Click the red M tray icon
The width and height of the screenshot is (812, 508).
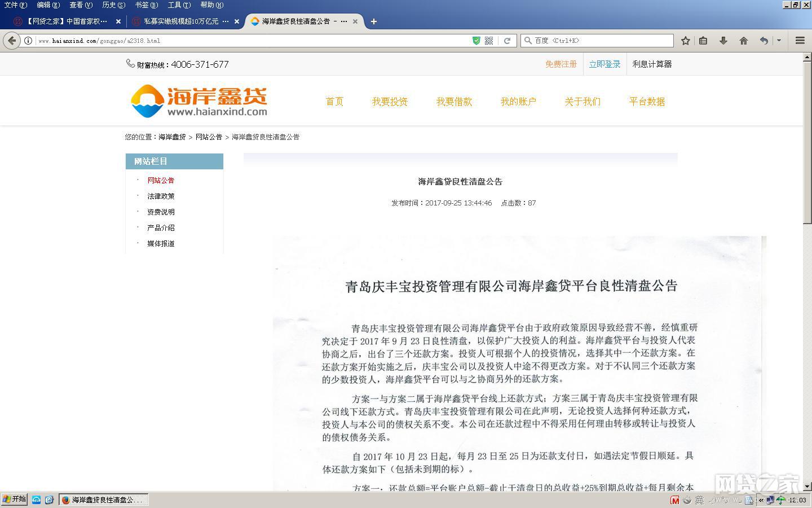click(675, 500)
